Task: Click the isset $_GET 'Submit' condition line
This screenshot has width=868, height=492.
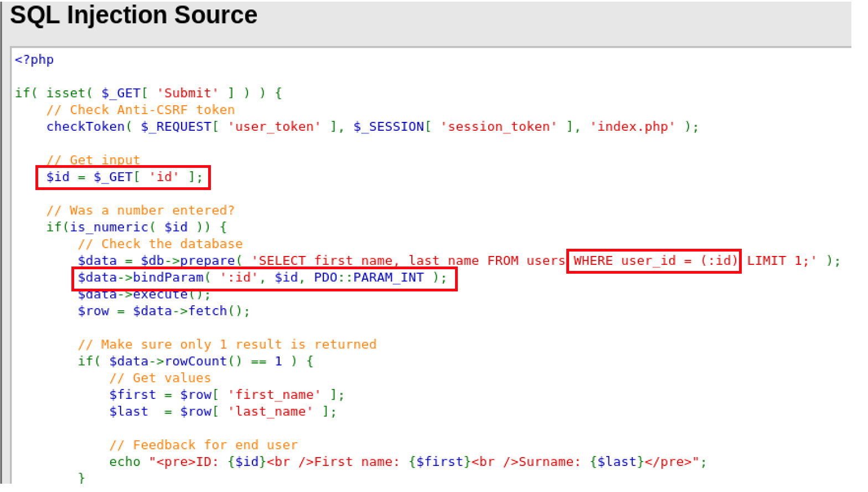Action: click(148, 93)
